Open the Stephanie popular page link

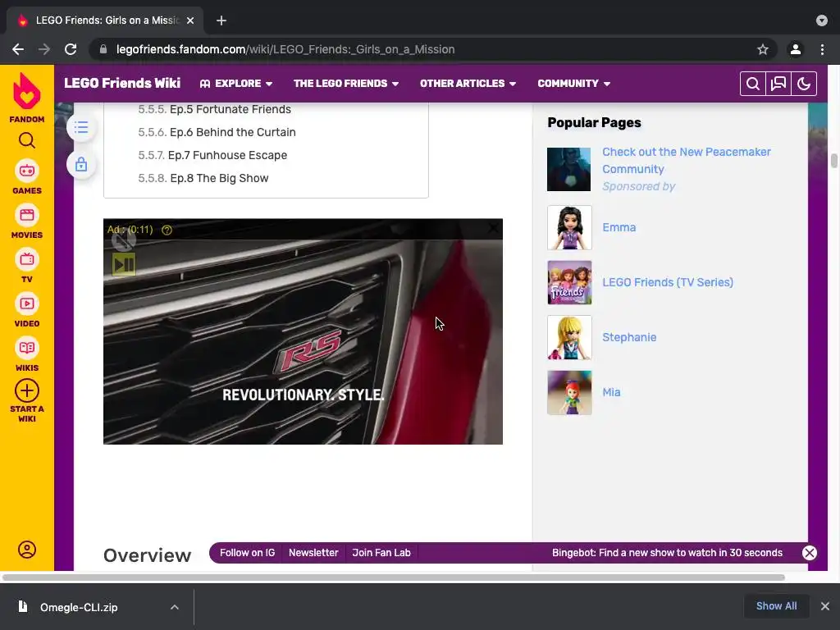tap(629, 337)
